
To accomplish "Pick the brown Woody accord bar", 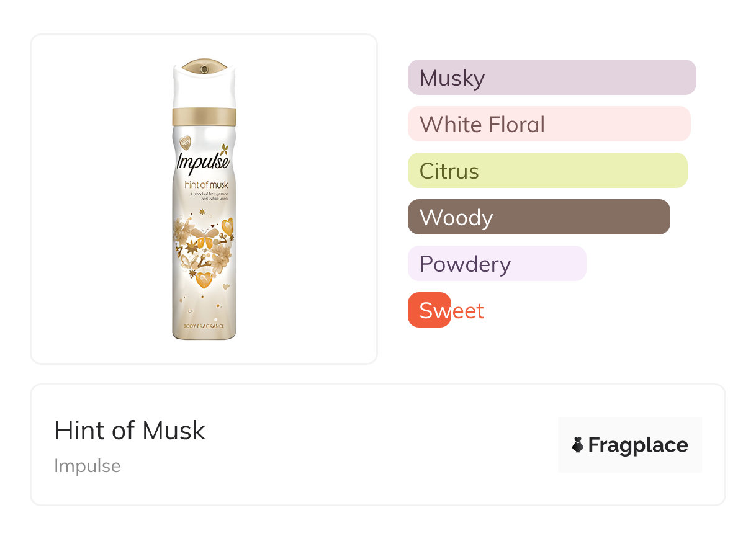I will tap(538, 217).
